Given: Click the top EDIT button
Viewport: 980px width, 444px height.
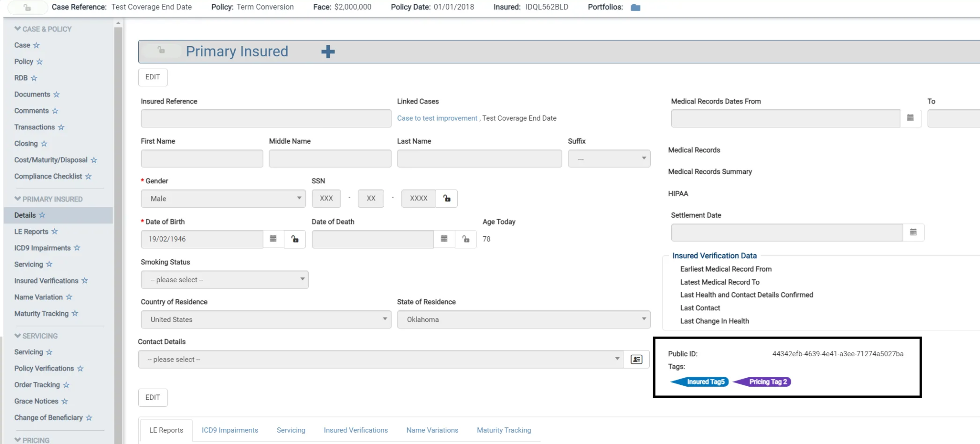Looking at the screenshot, I should pos(152,77).
